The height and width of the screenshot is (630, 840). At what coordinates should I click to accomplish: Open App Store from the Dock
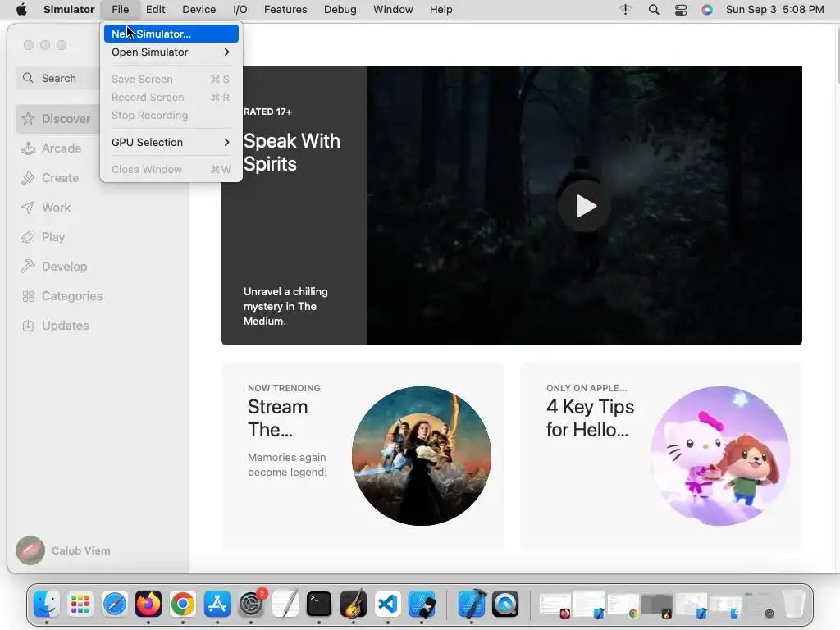click(217, 605)
